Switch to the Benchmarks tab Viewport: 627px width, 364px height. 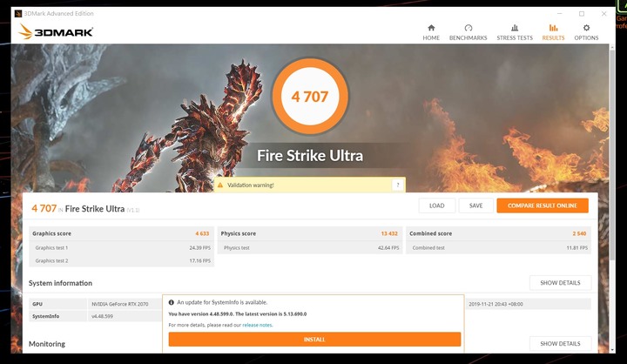[x=469, y=32]
